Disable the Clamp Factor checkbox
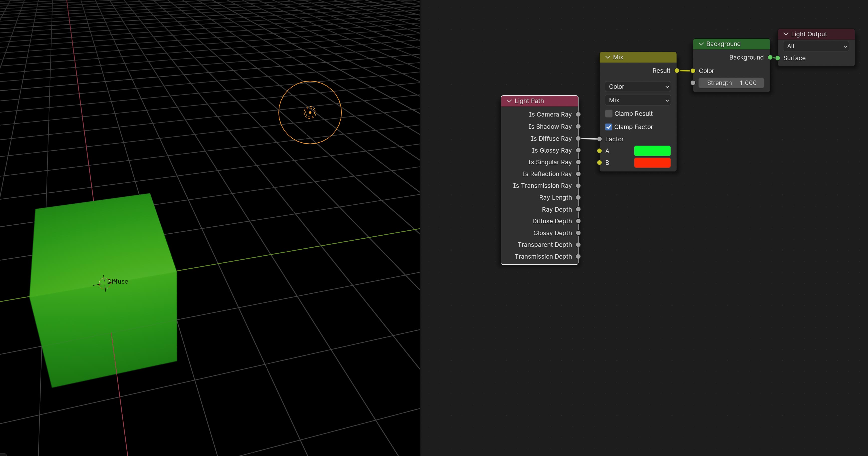The image size is (868, 456). 609,127
